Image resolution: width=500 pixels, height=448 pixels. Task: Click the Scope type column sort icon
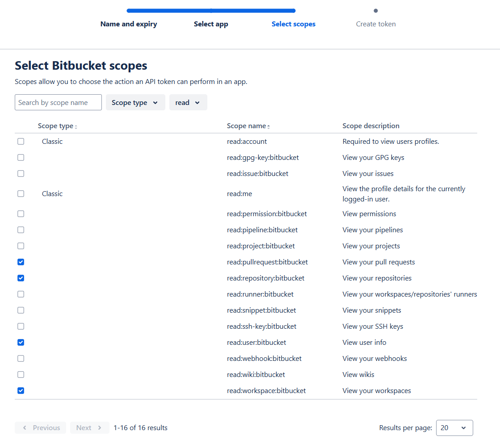click(76, 127)
